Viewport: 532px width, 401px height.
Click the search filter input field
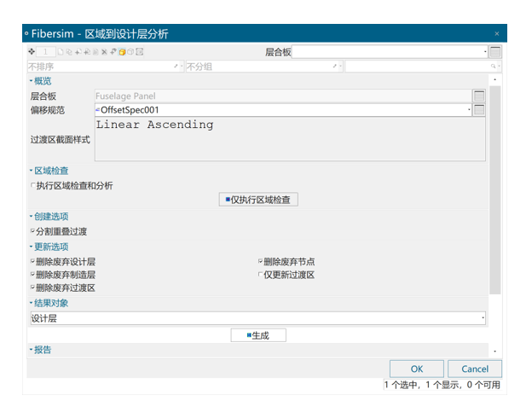417,67
